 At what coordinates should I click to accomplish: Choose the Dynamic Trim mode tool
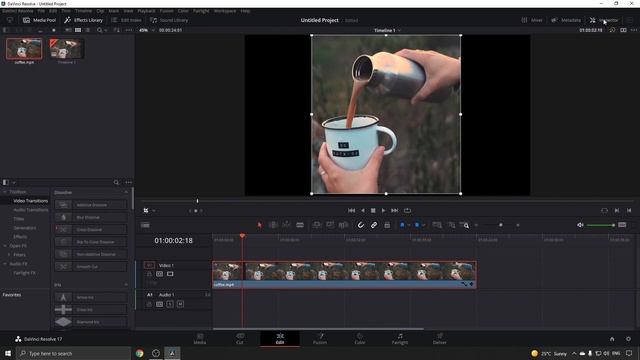[x=287, y=225]
